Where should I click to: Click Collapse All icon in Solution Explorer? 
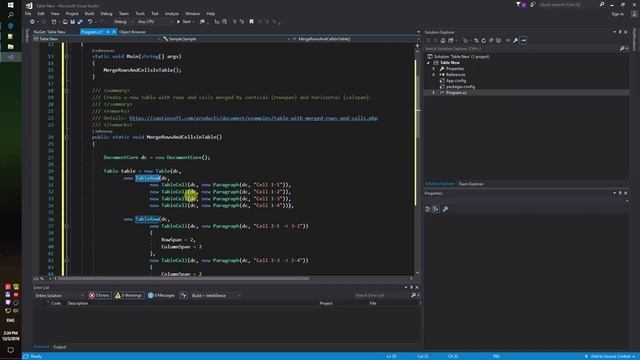[491, 40]
